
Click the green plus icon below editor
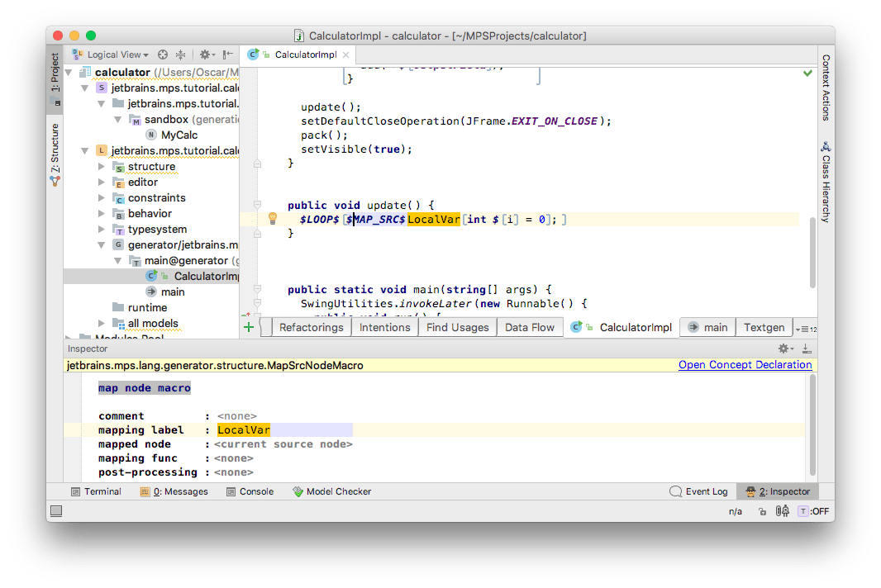click(x=249, y=327)
